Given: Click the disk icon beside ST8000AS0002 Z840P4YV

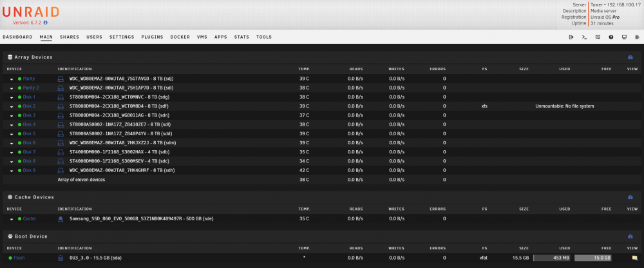Looking at the screenshot, I should coord(61,133).
